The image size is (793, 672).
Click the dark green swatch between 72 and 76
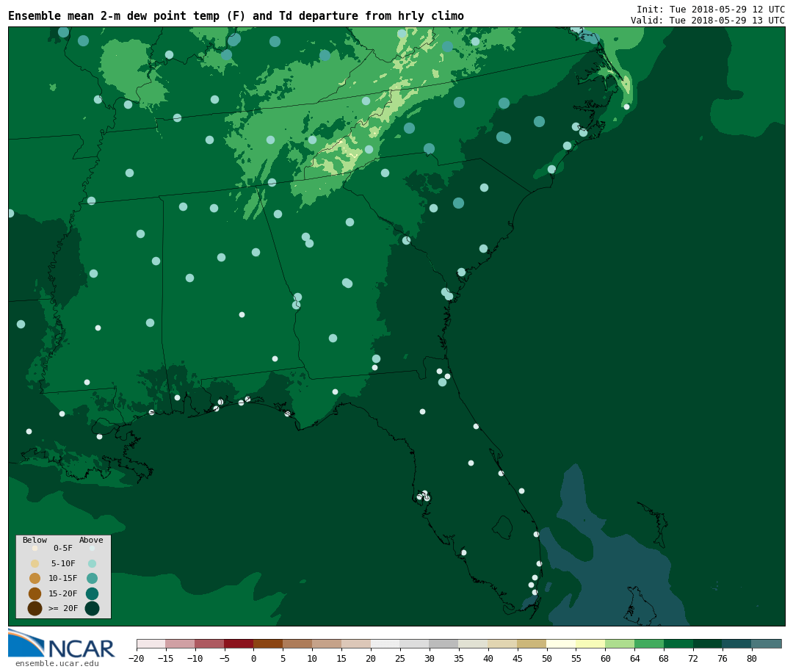[x=708, y=643]
